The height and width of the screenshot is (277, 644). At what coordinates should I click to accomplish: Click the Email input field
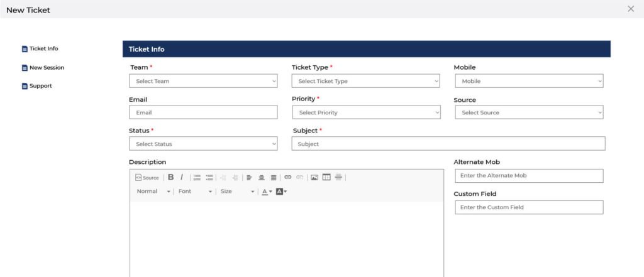tap(203, 112)
